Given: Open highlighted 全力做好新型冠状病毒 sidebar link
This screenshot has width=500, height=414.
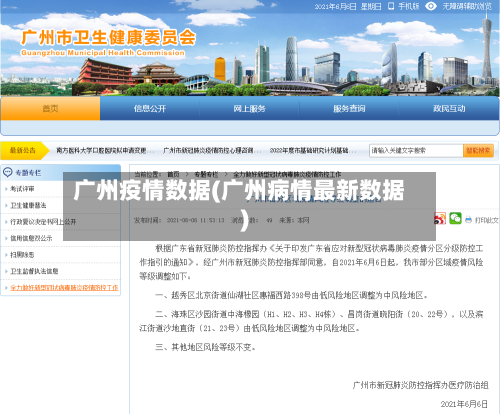Looking at the screenshot, I should [64, 287].
